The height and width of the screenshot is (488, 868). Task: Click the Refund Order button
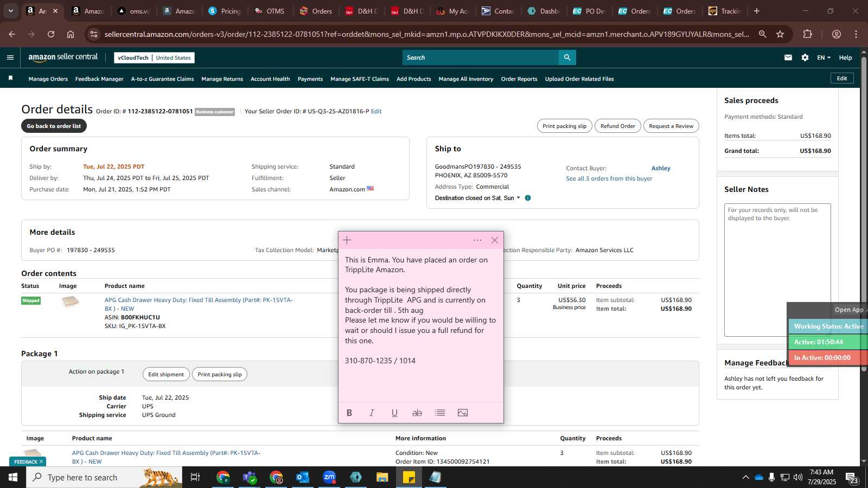pos(617,126)
